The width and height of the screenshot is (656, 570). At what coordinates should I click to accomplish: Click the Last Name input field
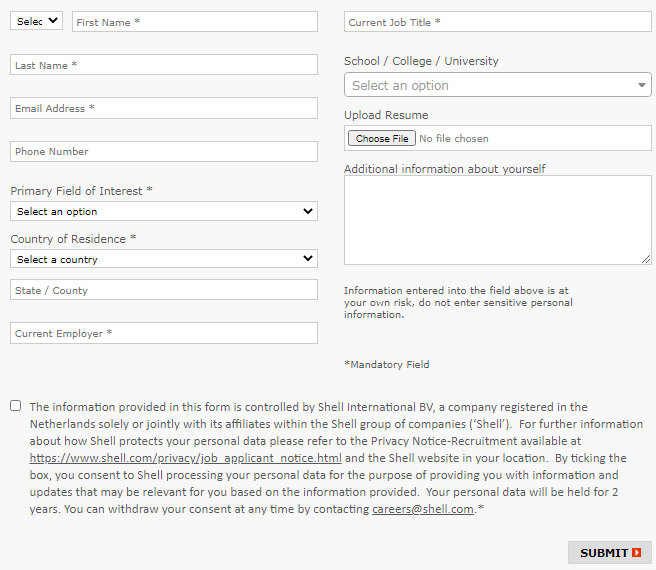click(164, 65)
